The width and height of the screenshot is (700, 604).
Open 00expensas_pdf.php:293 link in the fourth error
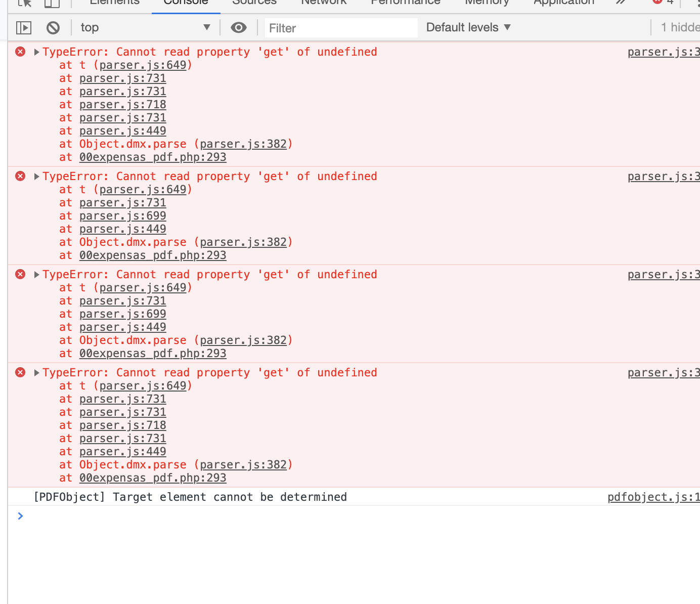click(x=153, y=478)
